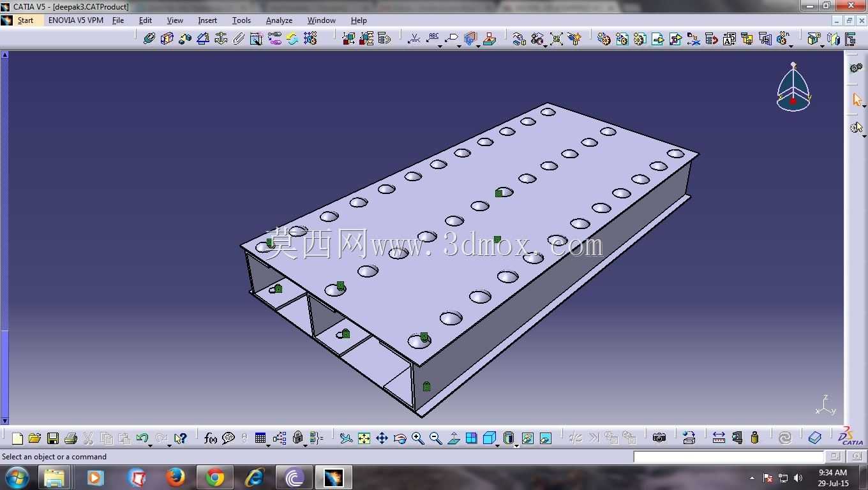Apply the Fix Component anchor tool

221,38
